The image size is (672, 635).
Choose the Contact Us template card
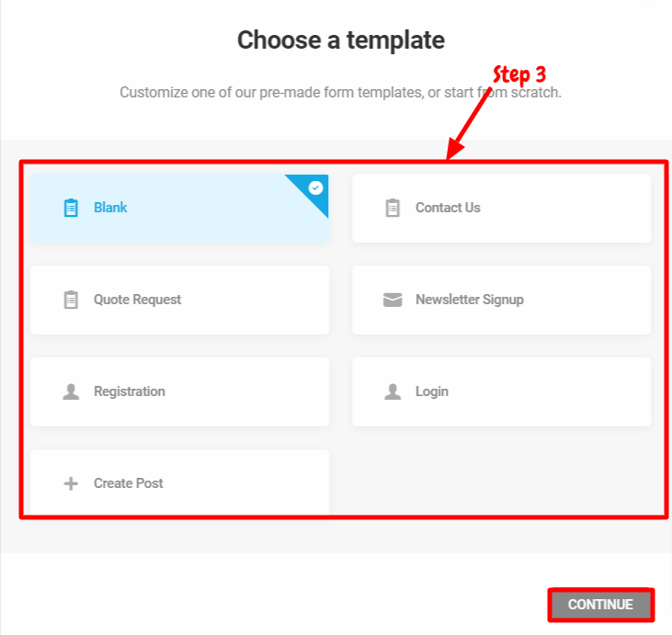(x=501, y=209)
